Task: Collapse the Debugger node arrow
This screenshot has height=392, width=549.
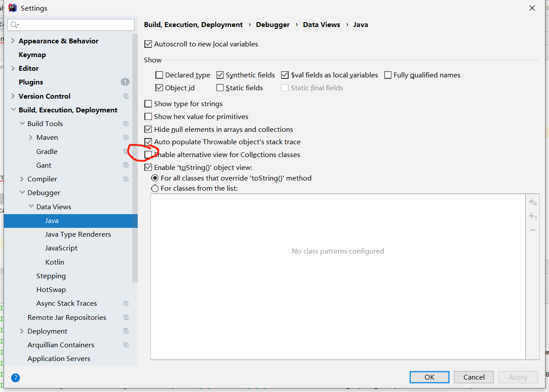Action: click(22, 193)
